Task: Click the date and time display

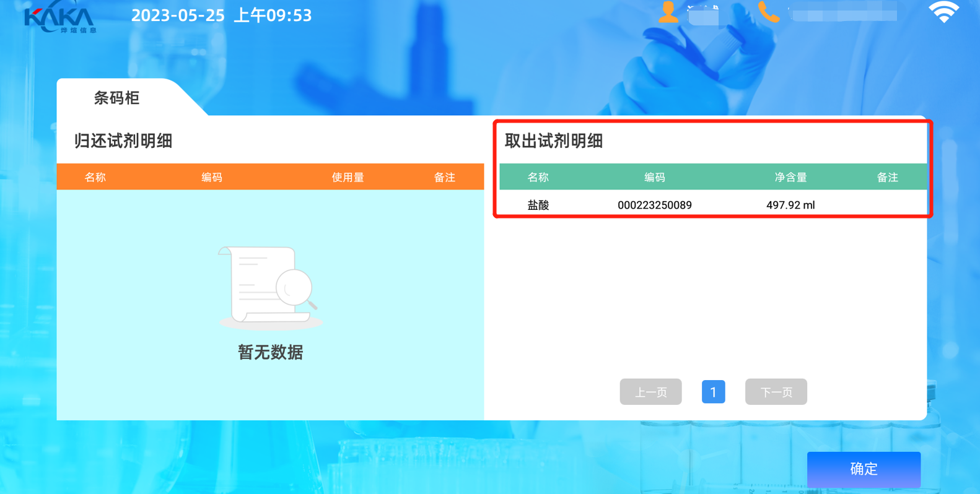Action: (221, 15)
